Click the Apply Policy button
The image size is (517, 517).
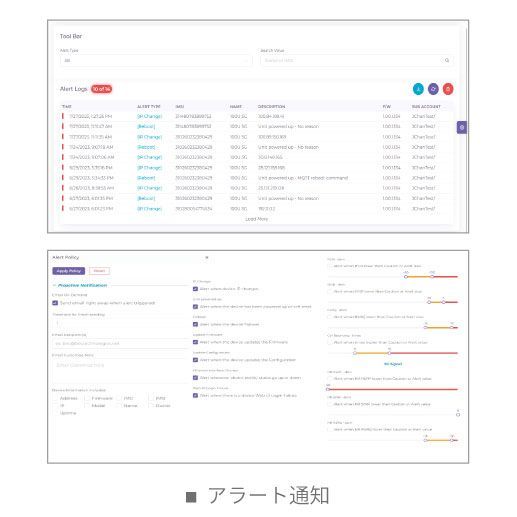click(x=69, y=271)
